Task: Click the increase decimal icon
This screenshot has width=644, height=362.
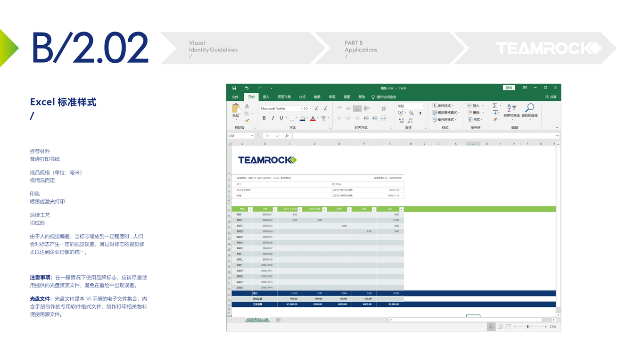Action: click(x=401, y=120)
